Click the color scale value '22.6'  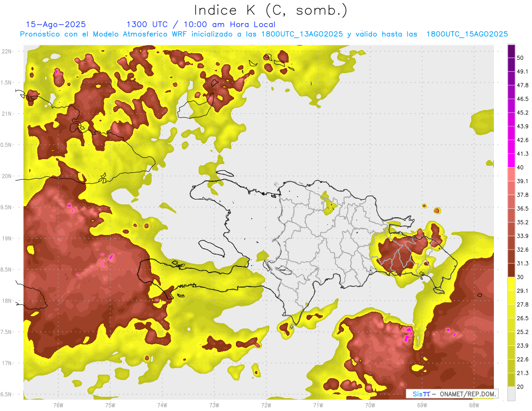(x=523, y=360)
